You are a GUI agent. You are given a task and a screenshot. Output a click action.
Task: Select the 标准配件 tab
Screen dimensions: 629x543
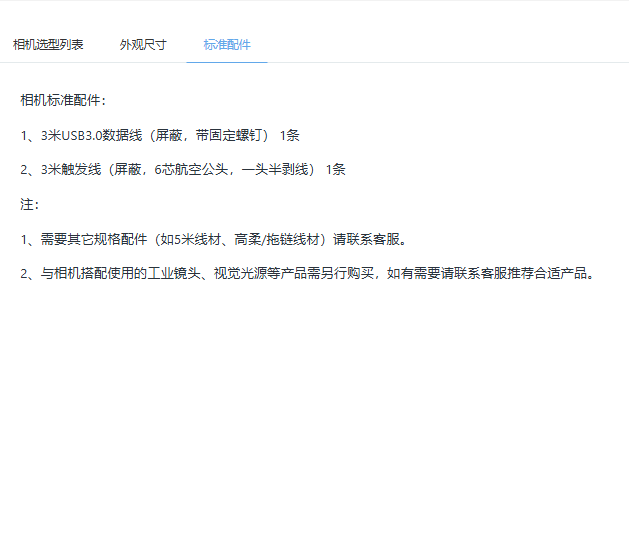click(x=227, y=45)
